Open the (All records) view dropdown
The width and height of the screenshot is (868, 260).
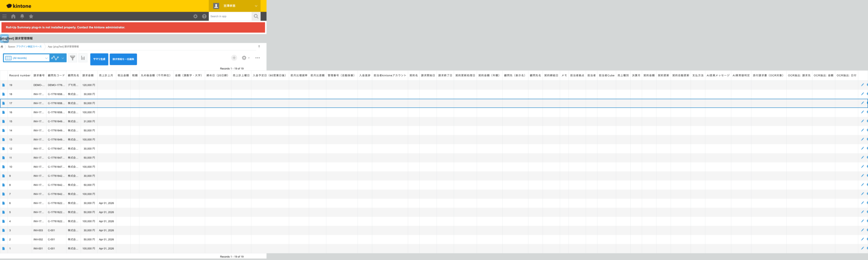(x=26, y=58)
